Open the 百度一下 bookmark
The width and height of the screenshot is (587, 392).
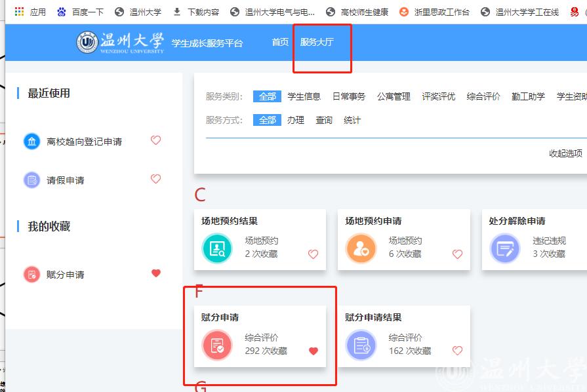click(81, 12)
